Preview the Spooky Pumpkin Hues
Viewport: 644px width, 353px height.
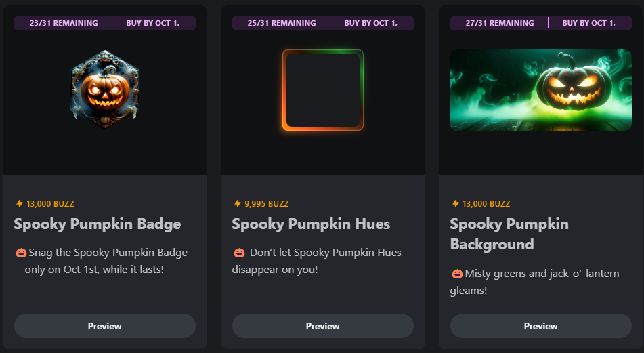(323, 326)
